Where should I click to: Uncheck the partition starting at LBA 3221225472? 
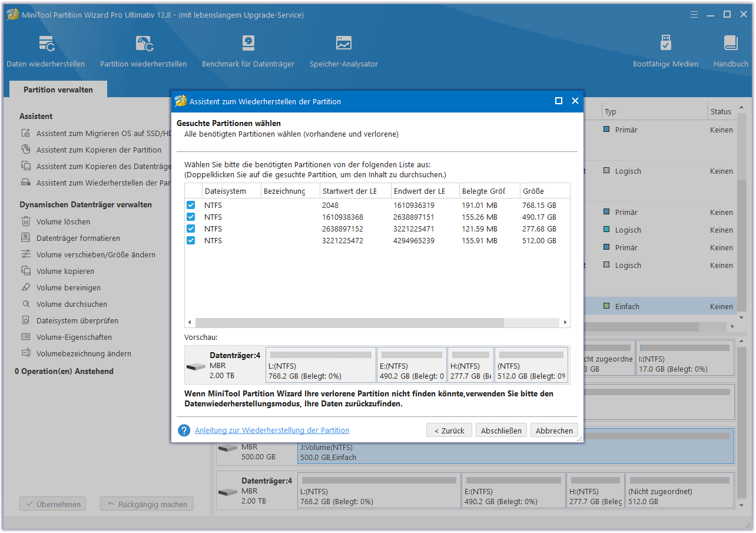point(191,240)
